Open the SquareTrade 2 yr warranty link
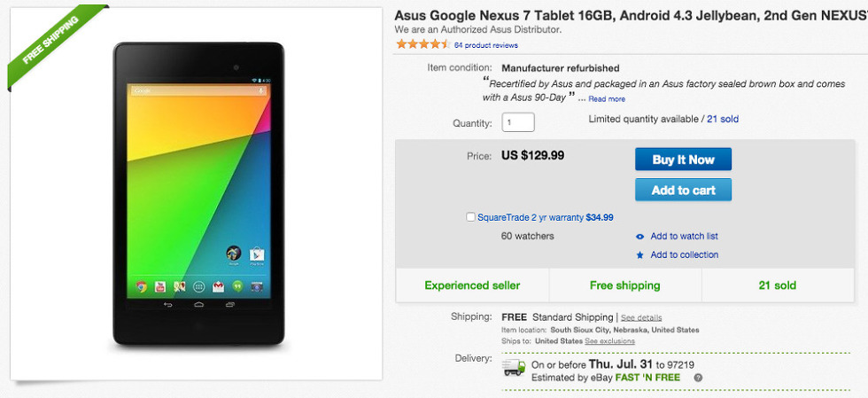The height and width of the screenshot is (398, 868). click(530, 217)
